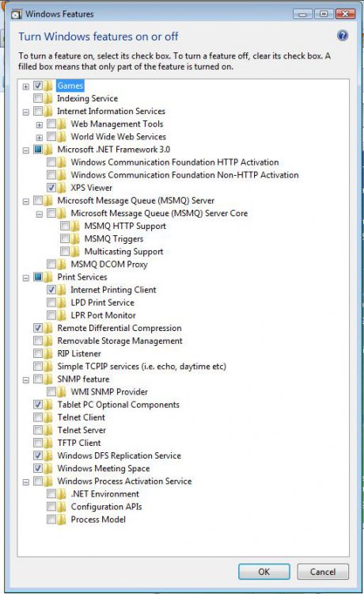Click OK to apply feature changes
This screenshot has width=364, height=594.
pyautogui.click(x=264, y=572)
